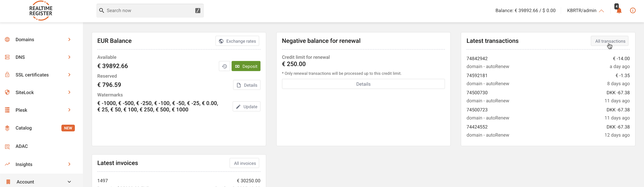Image resolution: width=644 pixels, height=187 pixels.
Task: Expand the Domains submenu chevron
Action: pyautogui.click(x=69, y=40)
